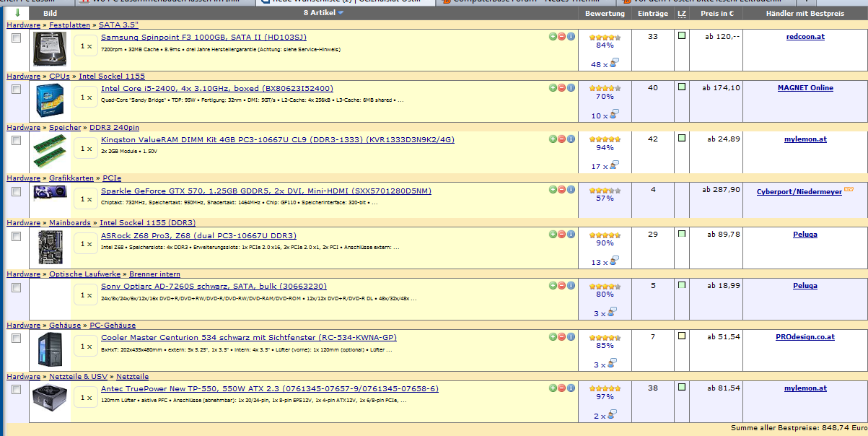Tick the checkbox for Sparkle GeForce GTX 570 row
The height and width of the screenshot is (436, 868).
(x=17, y=191)
